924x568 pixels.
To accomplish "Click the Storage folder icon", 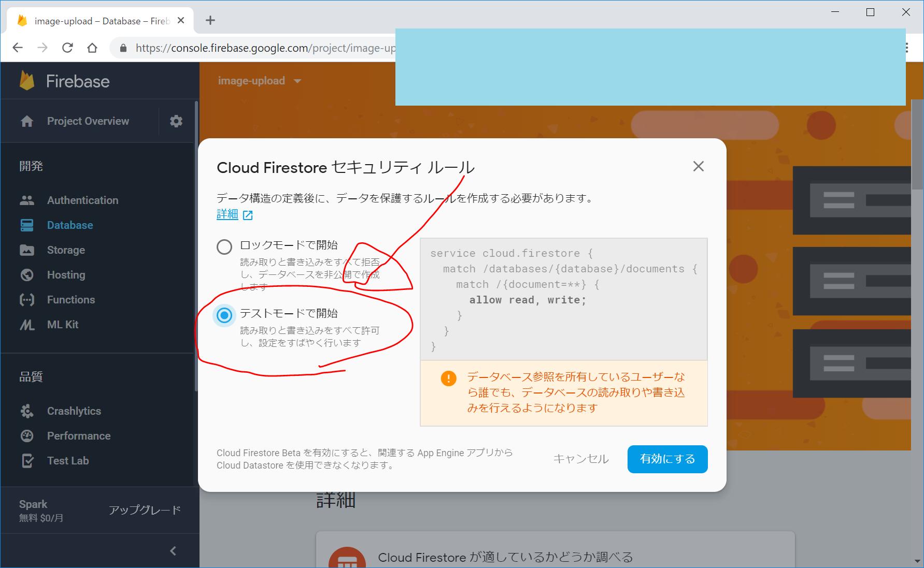I will pyautogui.click(x=27, y=250).
